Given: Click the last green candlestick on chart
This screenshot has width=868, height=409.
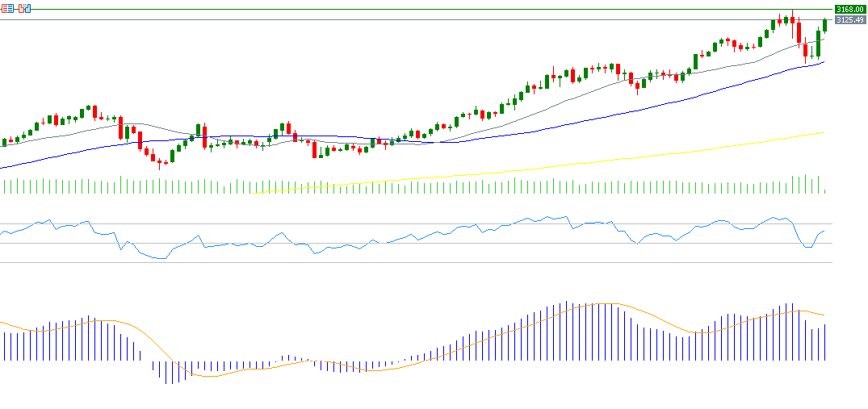Looking at the screenshot, I should coord(825,24).
